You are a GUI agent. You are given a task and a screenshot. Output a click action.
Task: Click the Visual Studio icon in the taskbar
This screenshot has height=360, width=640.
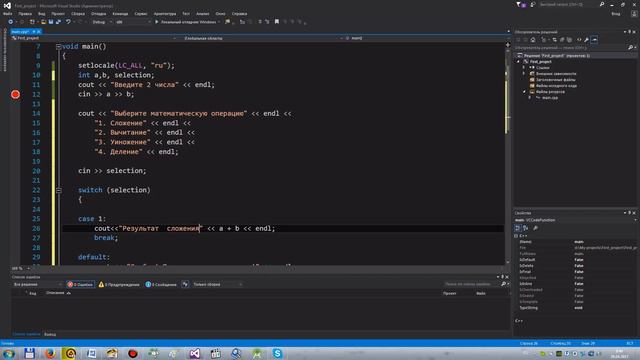(195, 353)
